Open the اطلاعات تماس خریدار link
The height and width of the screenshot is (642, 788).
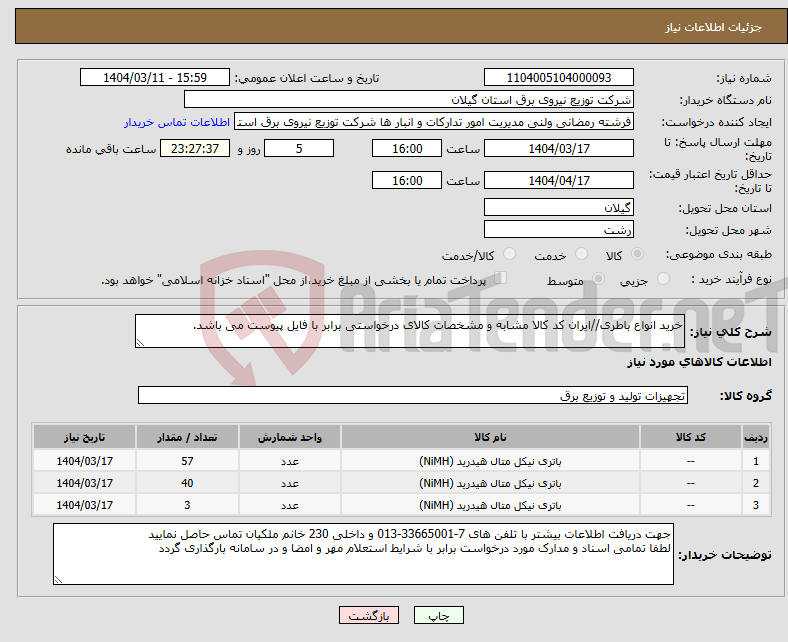177,122
